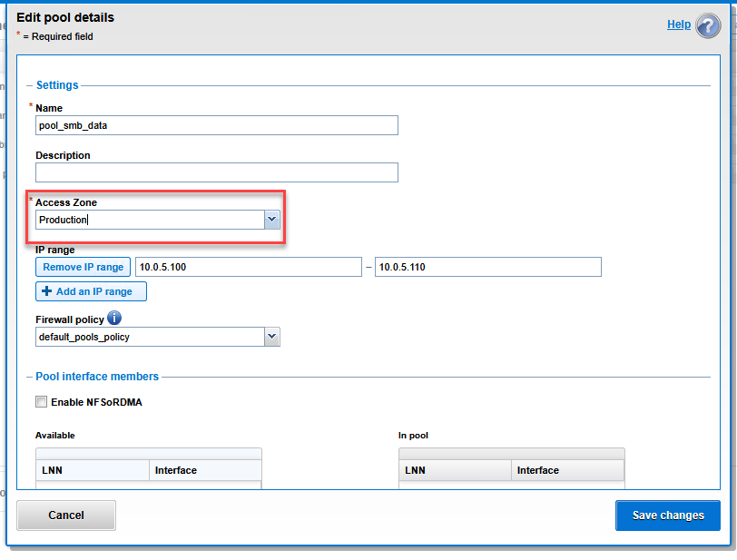Screen dimensions: 737x560
Task: Click the ending IP field 10.0.5.110
Action: pos(487,267)
